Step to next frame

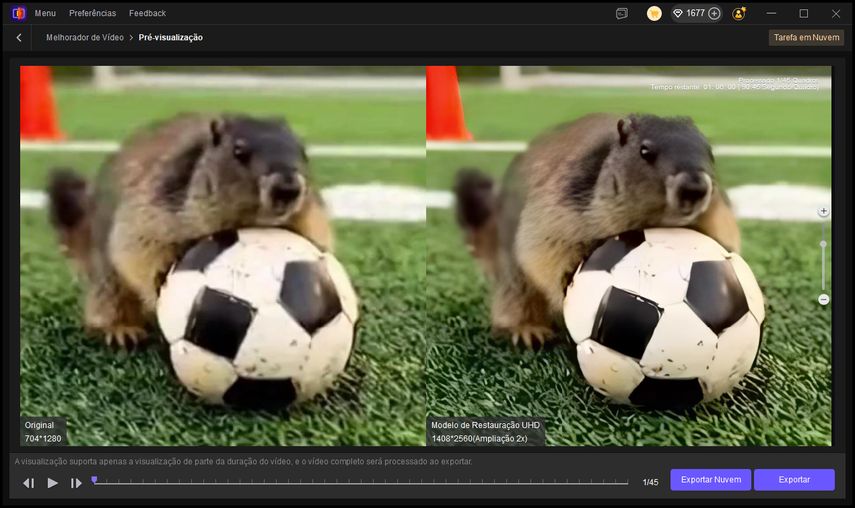[76, 483]
